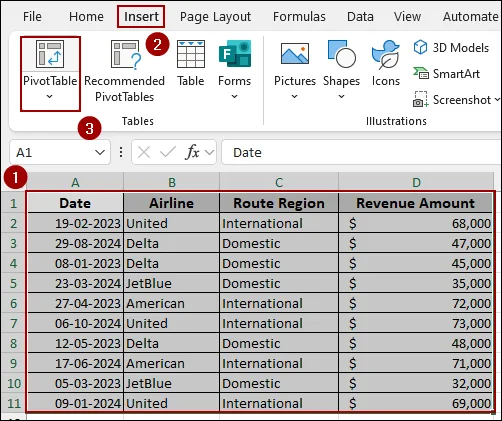Select Domestic cell in row 8

(x=279, y=343)
